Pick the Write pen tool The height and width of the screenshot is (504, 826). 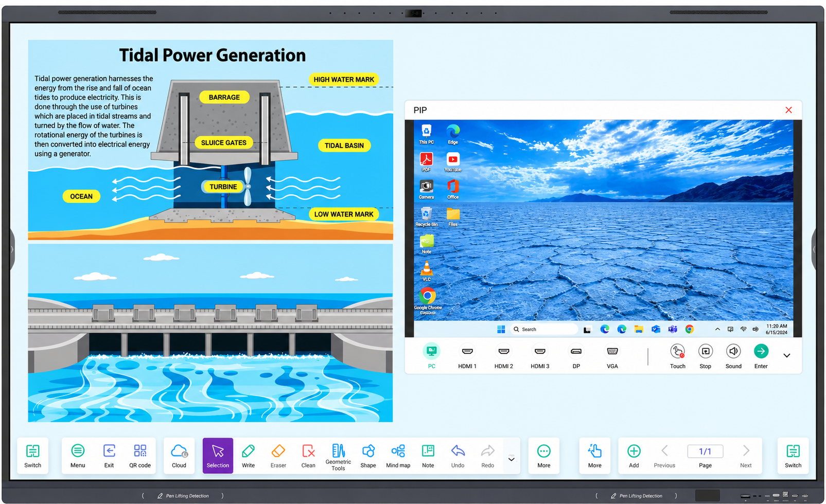point(248,456)
